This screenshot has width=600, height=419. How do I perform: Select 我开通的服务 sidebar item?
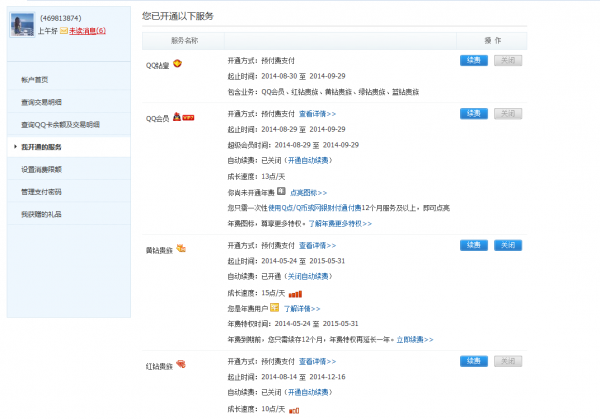tap(41, 147)
